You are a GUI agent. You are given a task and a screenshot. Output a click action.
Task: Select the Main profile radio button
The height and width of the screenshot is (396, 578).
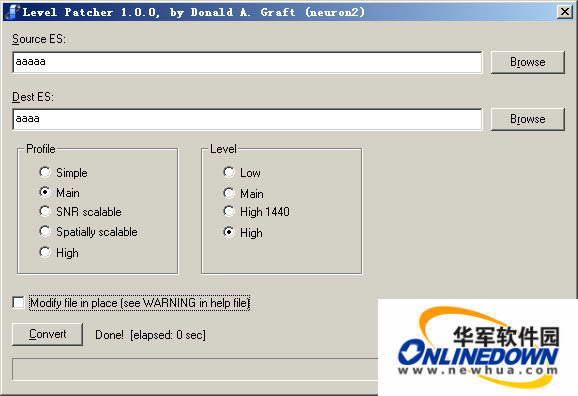[x=45, y=192]
